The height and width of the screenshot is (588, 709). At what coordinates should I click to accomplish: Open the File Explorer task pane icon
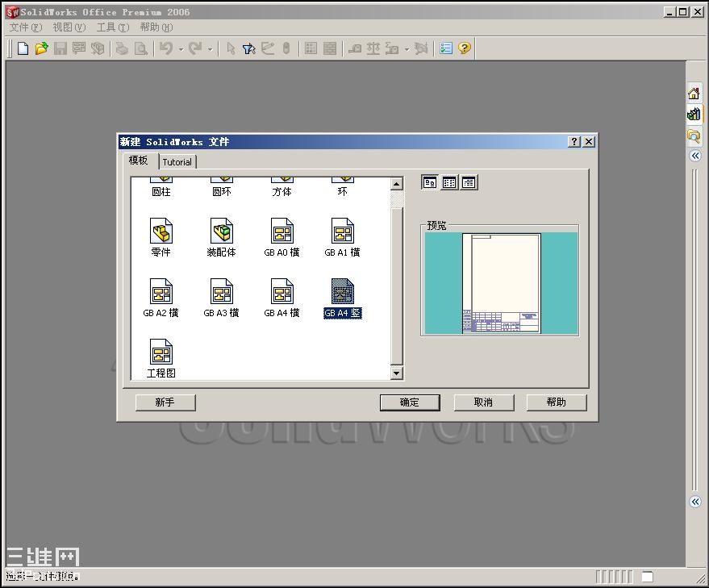click(694, 135)
